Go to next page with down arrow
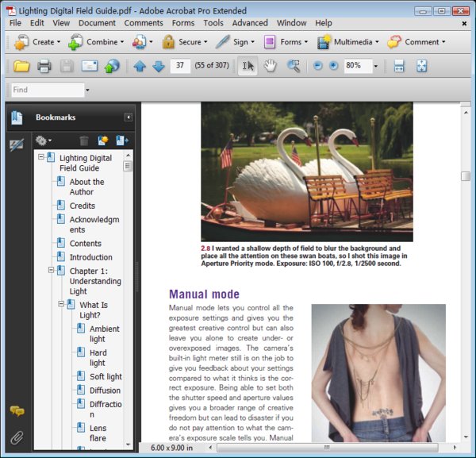 (x=158, y=66)
